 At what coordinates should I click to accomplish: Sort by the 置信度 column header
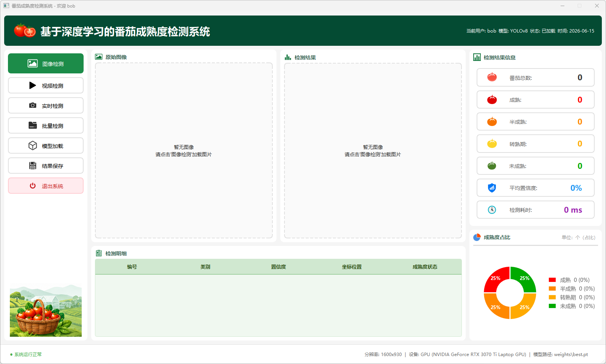[278, 267]
